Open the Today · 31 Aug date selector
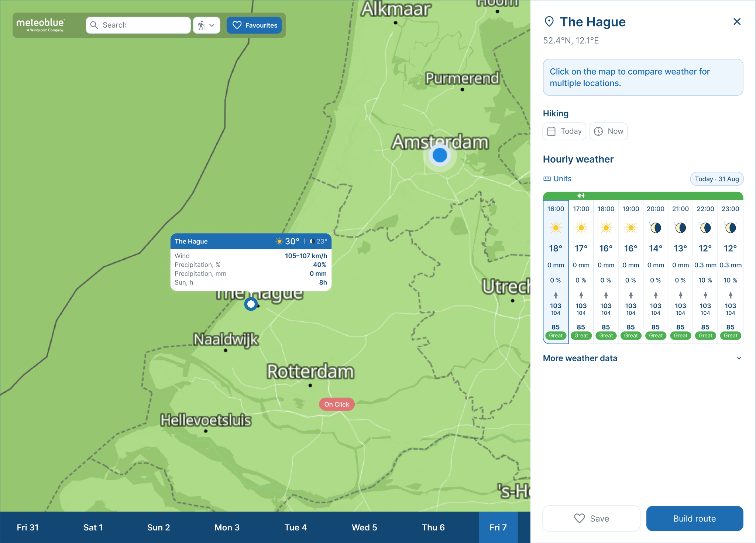 pyautogui.click(x=717, y=179)
